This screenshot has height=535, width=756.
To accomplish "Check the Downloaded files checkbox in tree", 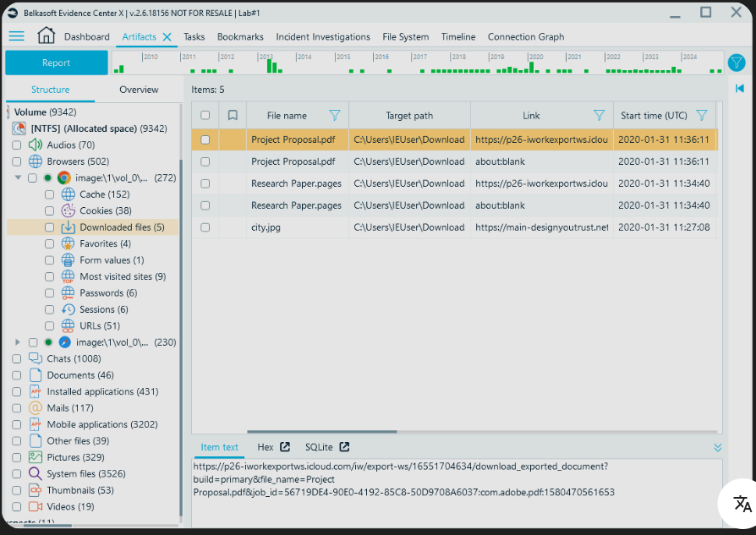I will [x=48, y=227].
